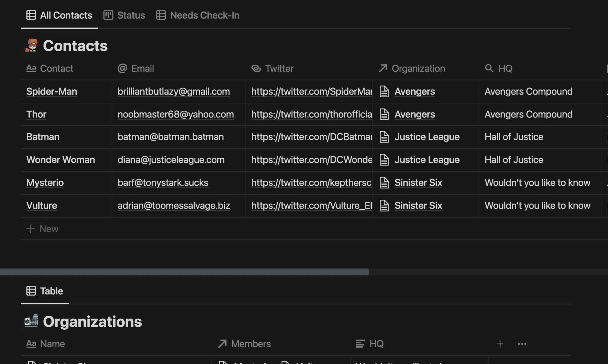
Task: Select the Status view tab
Action: [x=131, y=15]
